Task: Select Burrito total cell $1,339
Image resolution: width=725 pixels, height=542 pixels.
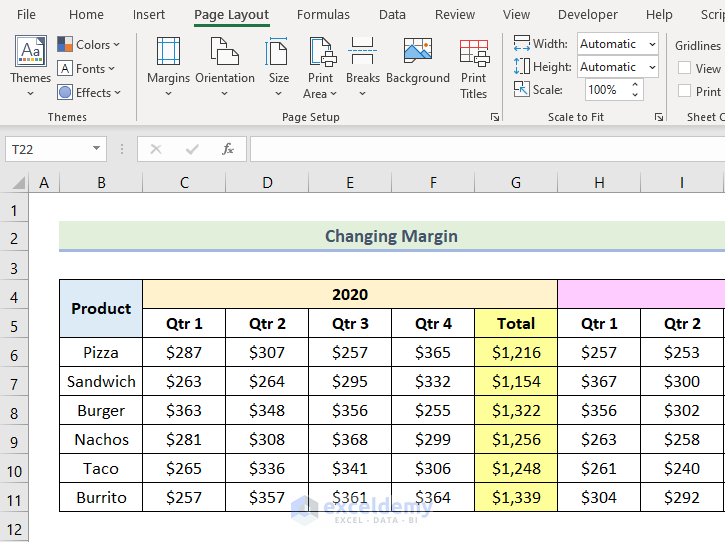Action: pyautogui.click(x=516, y=497)
